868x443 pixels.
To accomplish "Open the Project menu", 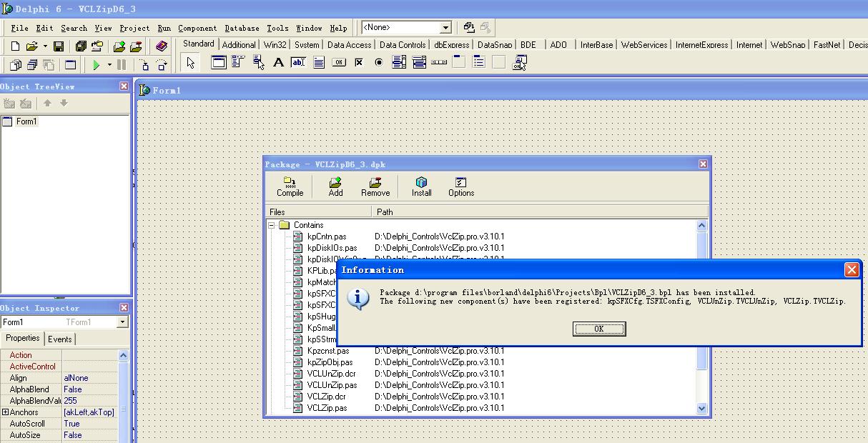I will point(134,29).
